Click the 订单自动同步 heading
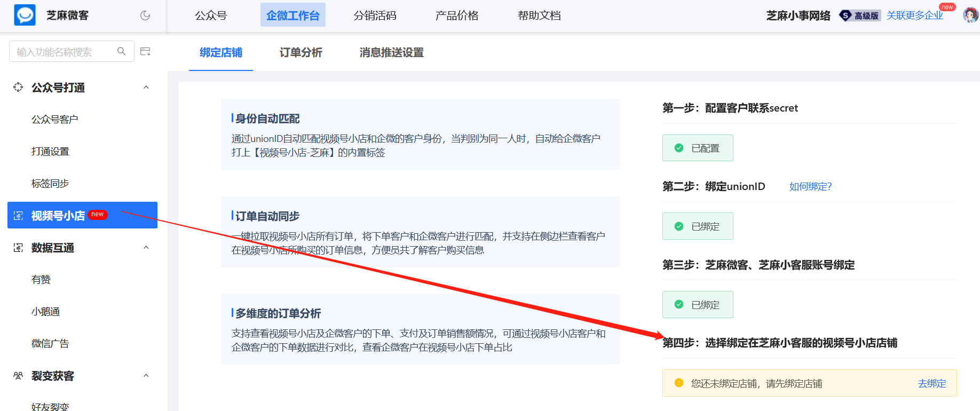Image resolution: width=980 pixels, height=411 pixels. tap(267, 216)
